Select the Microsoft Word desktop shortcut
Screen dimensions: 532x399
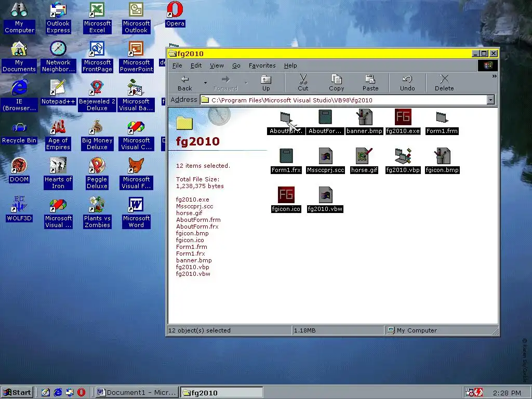click(136, 205)
